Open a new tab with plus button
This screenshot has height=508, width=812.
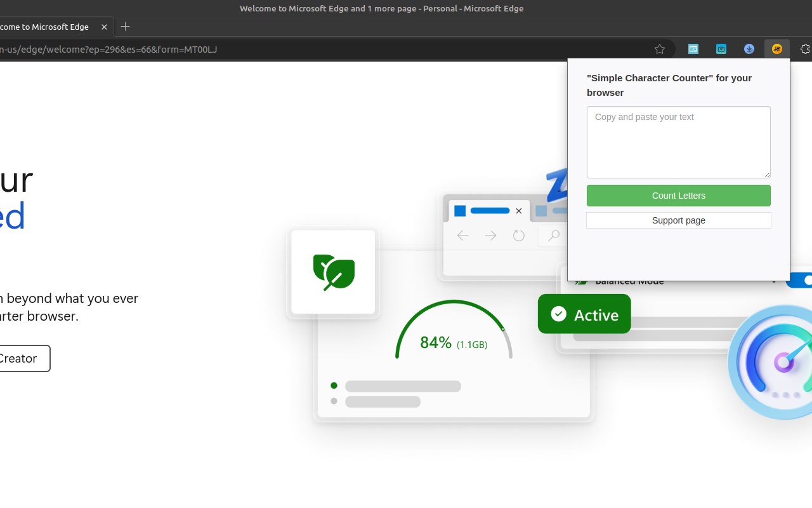coord(125,27)
